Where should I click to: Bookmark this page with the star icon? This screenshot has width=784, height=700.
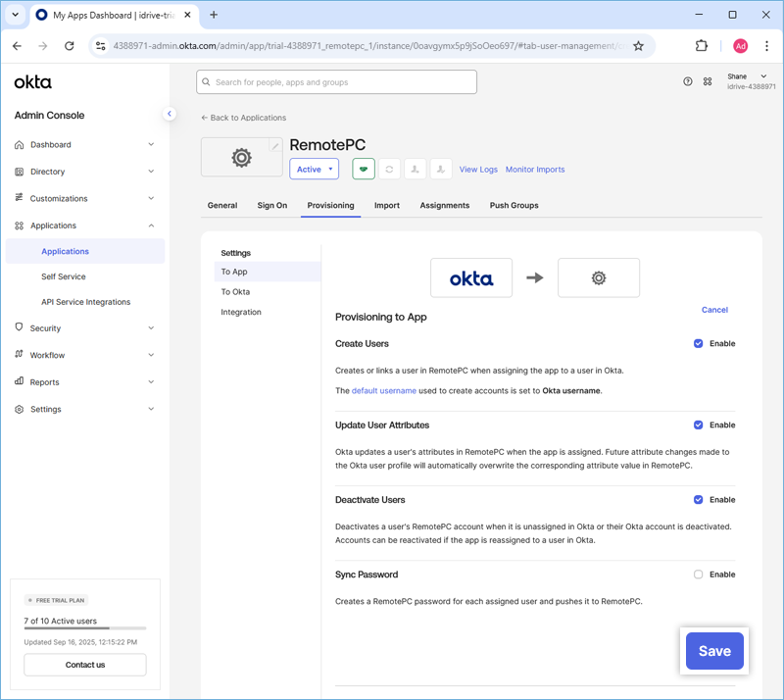point(638,45)
